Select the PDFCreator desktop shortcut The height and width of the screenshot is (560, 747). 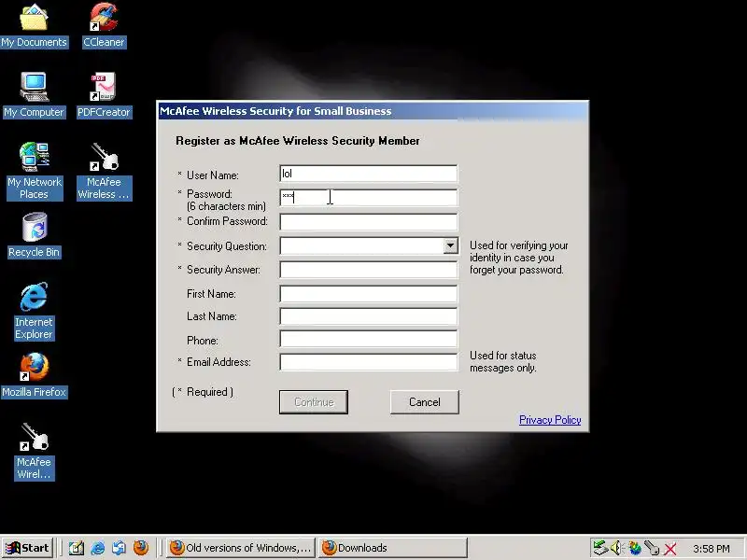[x=104, y=95]
